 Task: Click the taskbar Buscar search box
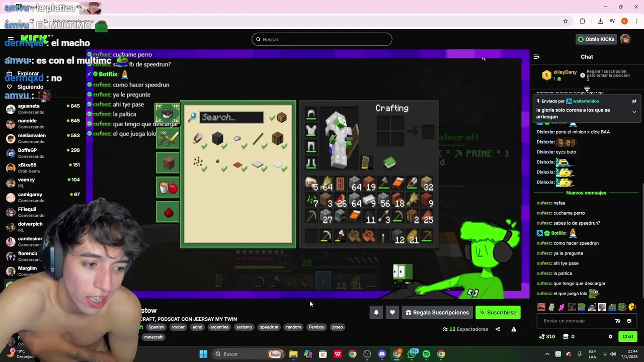tap(248, 354)
